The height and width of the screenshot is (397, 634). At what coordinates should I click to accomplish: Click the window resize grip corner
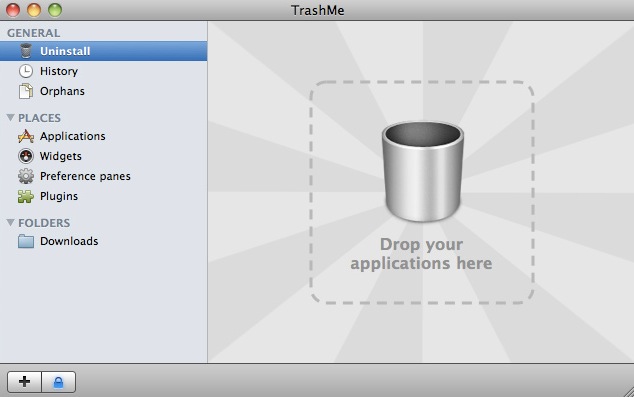[x=628, y=391]
